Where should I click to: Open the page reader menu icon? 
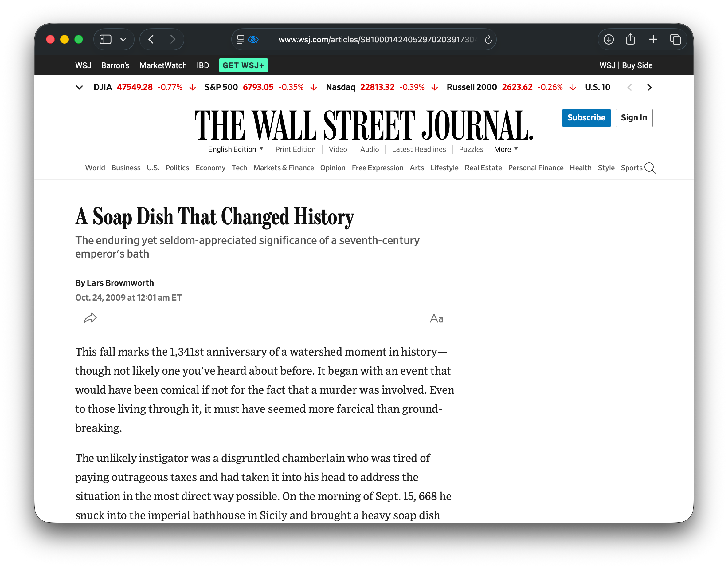click(x=240, y=39)
